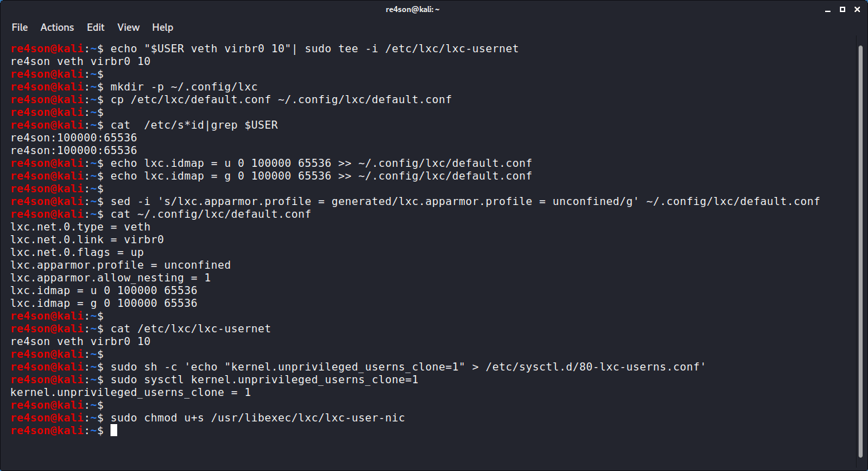Click the sudo chmod u+s command line
The width and height of the screenshot is (868, 471).
tap(258, 418)
